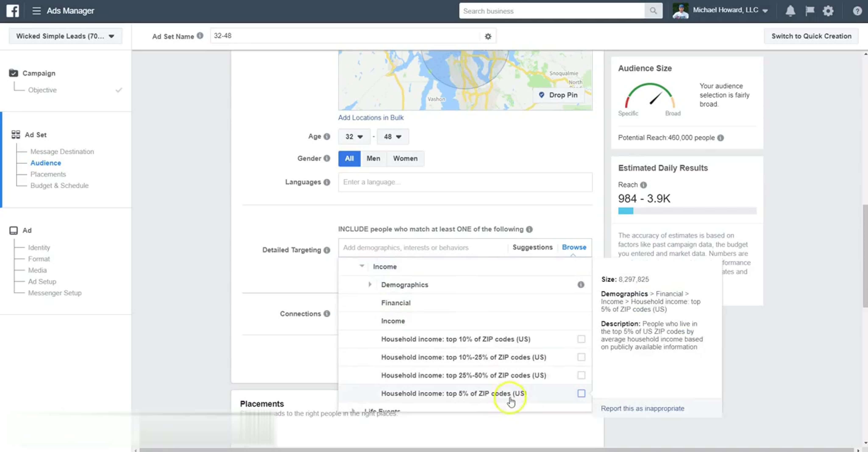Click the flag pages icon

[x=809, y=11]
